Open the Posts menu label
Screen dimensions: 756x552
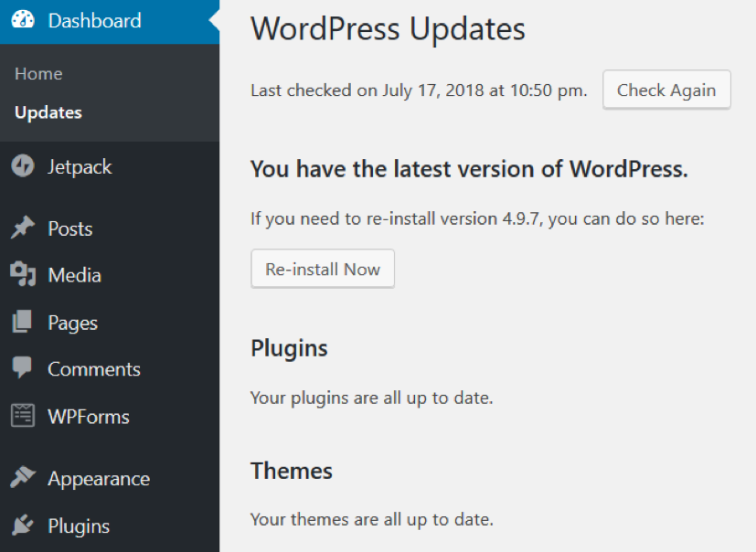click(x=69, y=228)
